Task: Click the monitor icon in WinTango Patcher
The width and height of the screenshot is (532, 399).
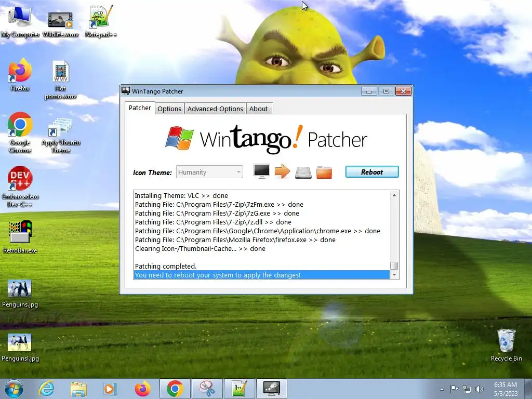Action: click(262, 171)
